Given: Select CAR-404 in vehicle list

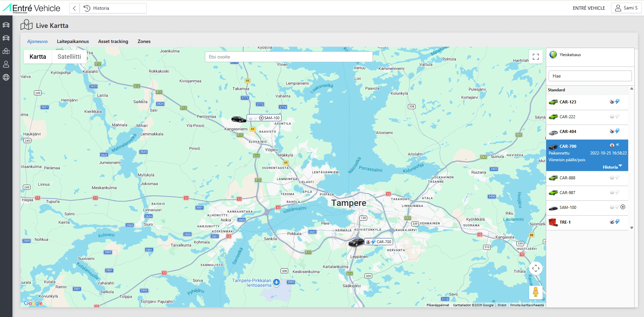Looking at the screenshot, I should (x=587, y=132).
